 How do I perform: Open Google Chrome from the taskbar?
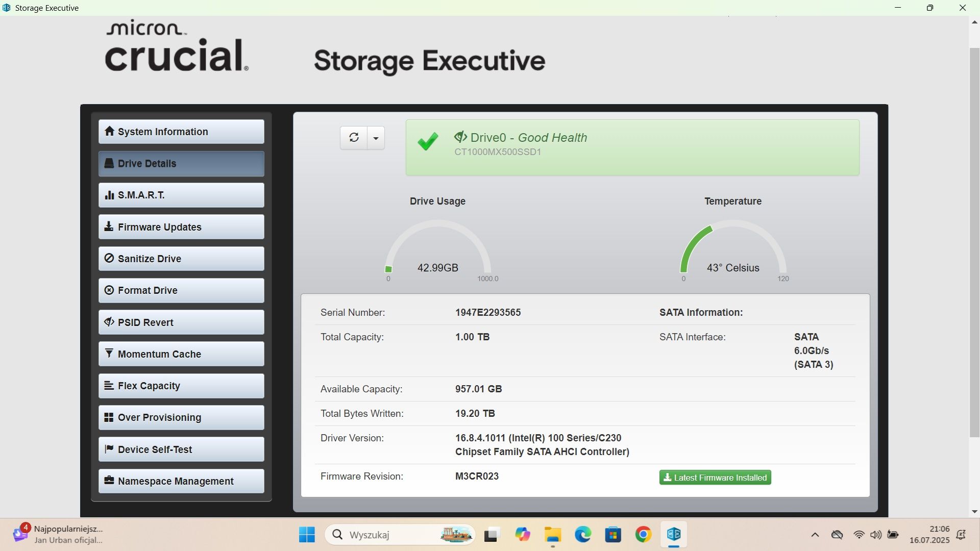(x=643, y=535)
